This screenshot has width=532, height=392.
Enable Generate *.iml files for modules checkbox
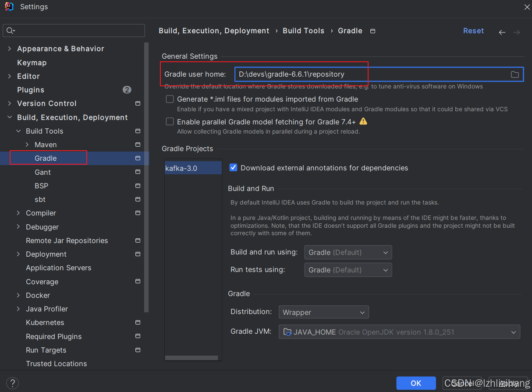coord(170,99)
